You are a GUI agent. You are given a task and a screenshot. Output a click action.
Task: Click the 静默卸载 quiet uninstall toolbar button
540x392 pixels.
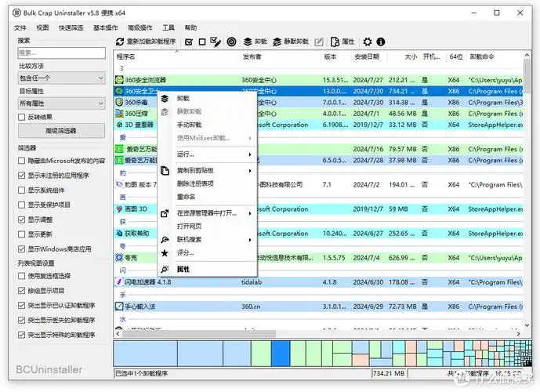[291, 42]
